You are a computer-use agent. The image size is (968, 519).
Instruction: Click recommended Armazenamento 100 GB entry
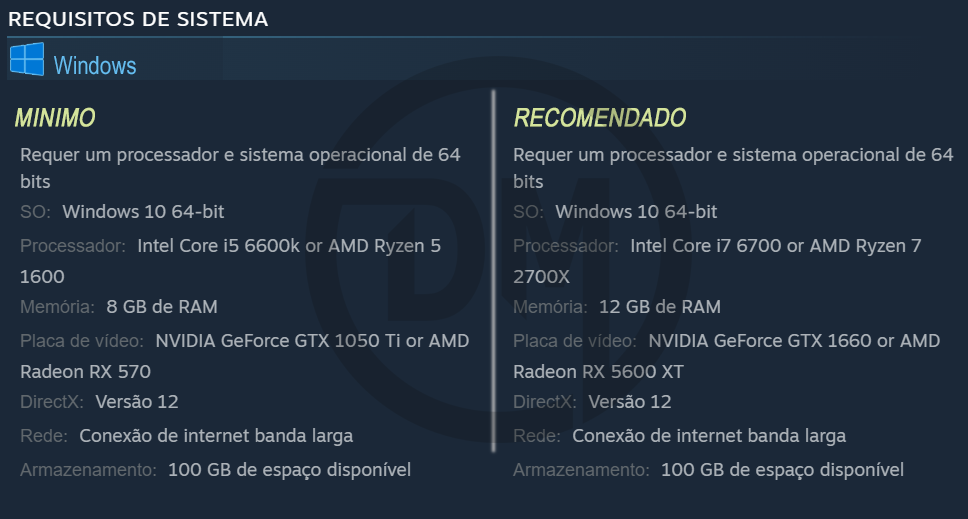(x=708, y=470)
